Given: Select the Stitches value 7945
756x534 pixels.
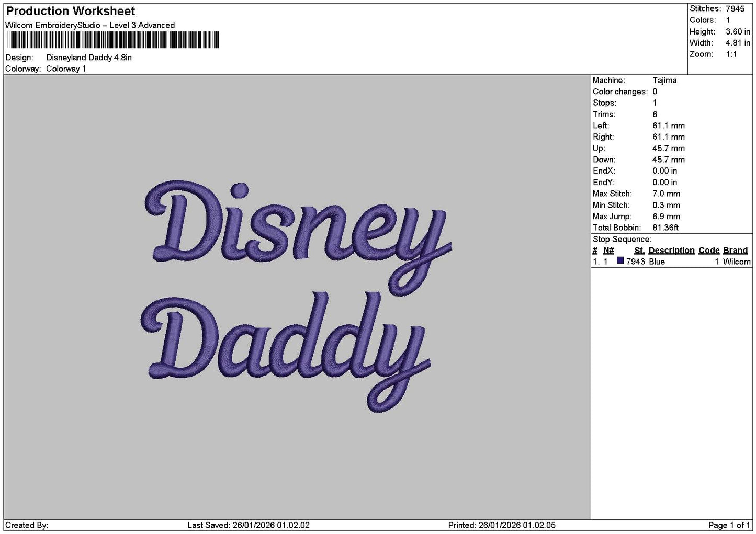Looking at the screenshot, I should (735, 9).
